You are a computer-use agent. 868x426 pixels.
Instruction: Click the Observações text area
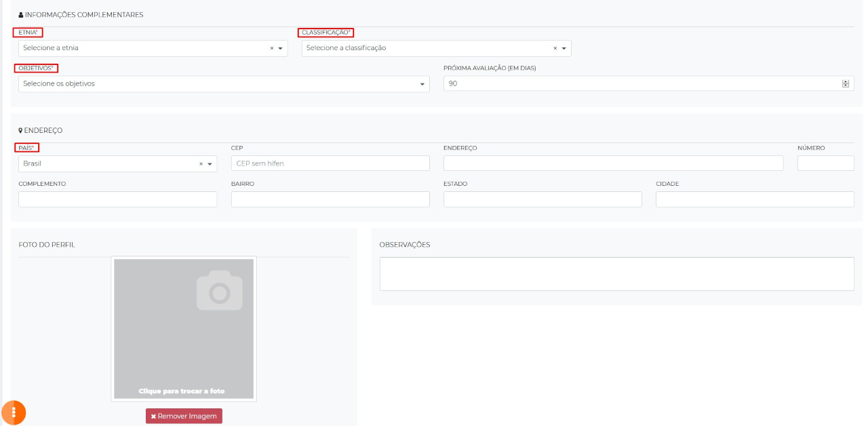click(616, 274)
